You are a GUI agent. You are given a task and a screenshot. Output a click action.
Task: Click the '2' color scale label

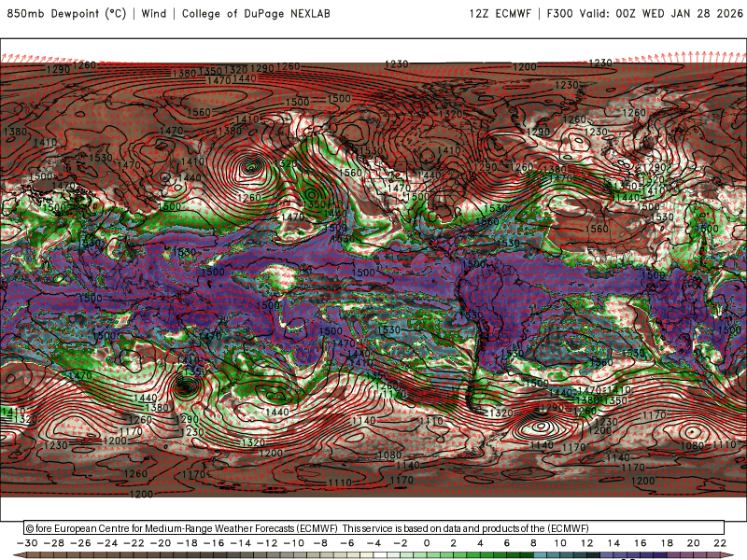tap(453, 543)
